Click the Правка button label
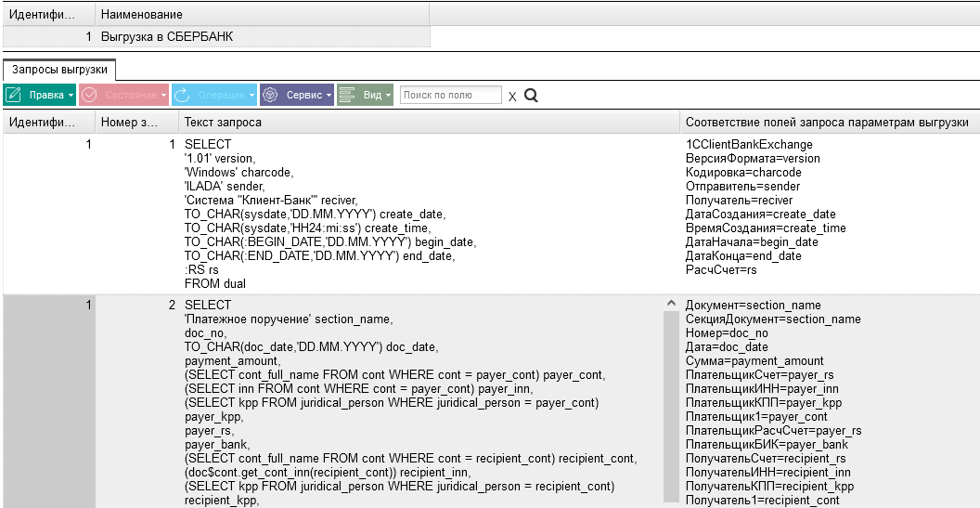The height and width of the screenshot is (508, 980). point(46,95)
